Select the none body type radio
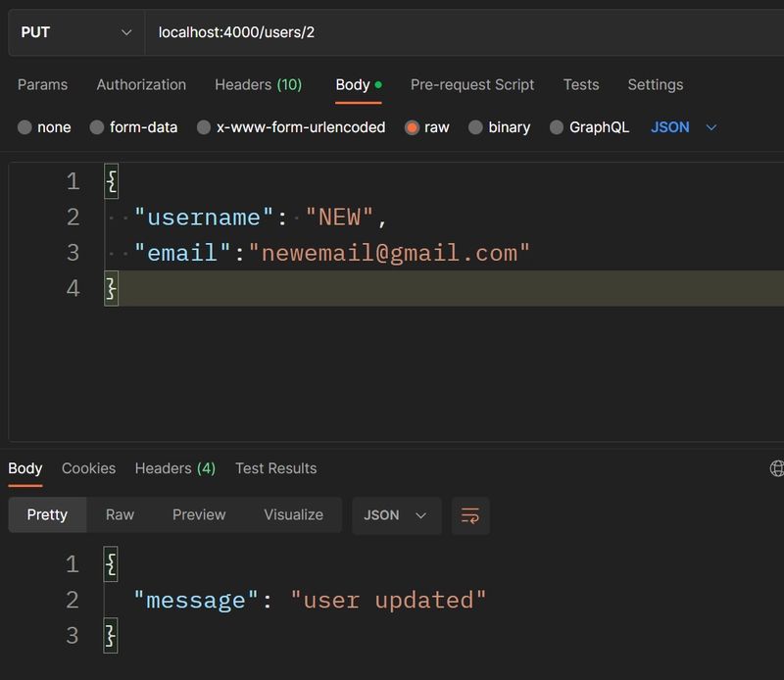This screenshot has height=680, width=784. (24, 127)
